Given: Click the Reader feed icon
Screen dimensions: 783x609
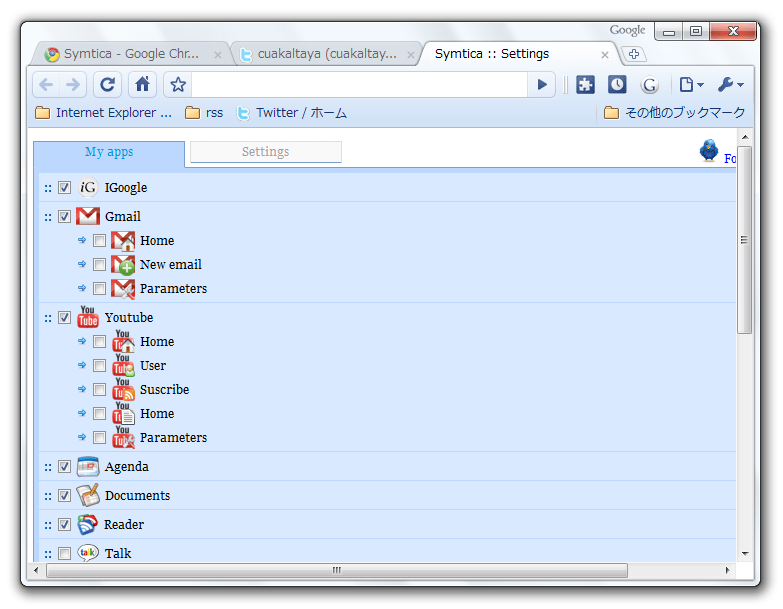Looking at the screenshot, I should click(88, 524).
